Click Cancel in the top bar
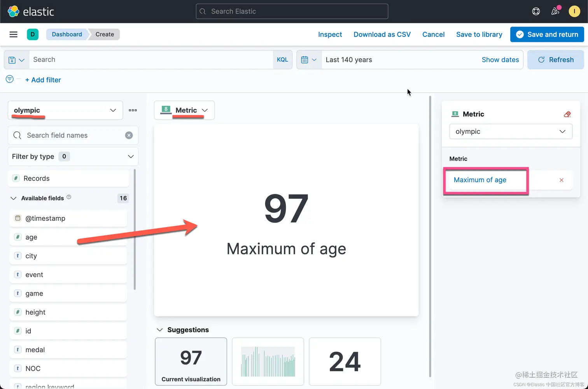This screenshot has width=588, height=389. pos(433,34)
